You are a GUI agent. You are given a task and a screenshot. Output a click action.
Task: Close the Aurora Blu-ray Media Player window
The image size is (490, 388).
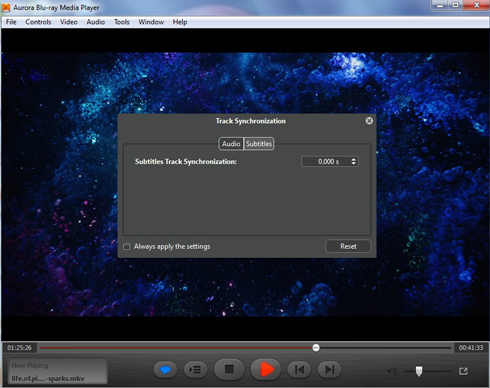pos(476,5)
